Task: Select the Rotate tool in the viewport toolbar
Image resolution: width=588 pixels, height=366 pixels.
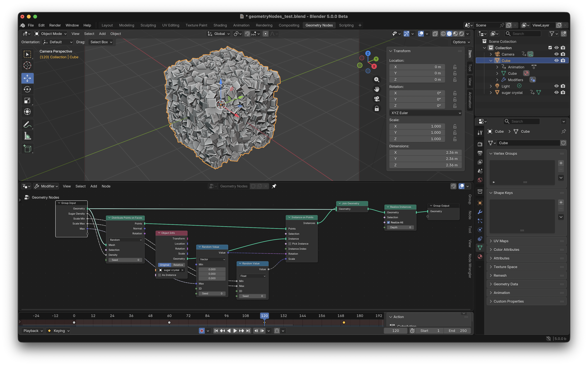Action: [x=27, y=89]
